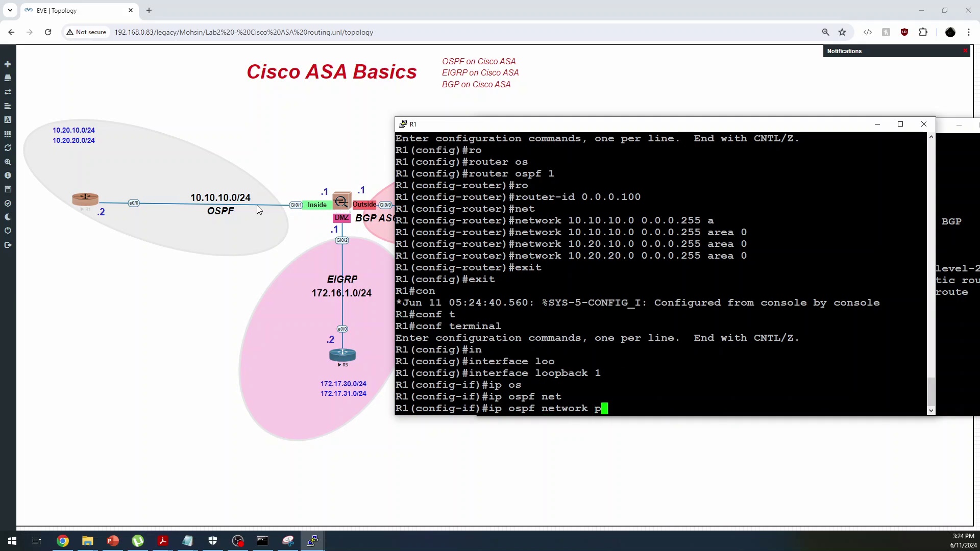Open Chrome three-dot menu
The height and width of the screenshot is (551, 980).
(x=968, y=32)
